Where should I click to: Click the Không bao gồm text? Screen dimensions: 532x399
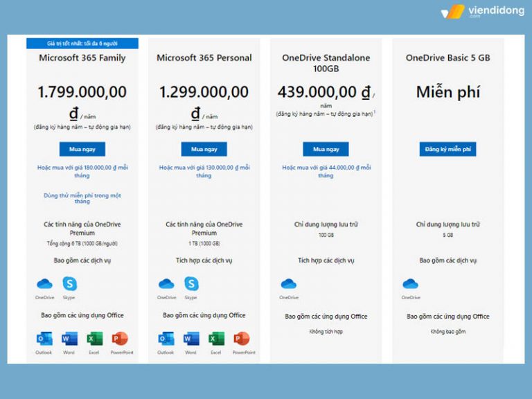click(x=448, y=332)
